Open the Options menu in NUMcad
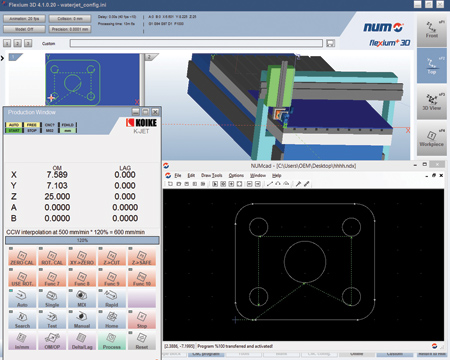Image resolution: width=450 pixels, height=360 pixels. pos(236,175)
